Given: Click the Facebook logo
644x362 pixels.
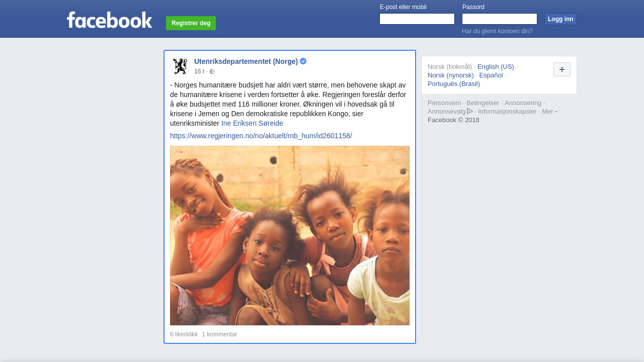Looking at the screenshot, I should 109,20.
